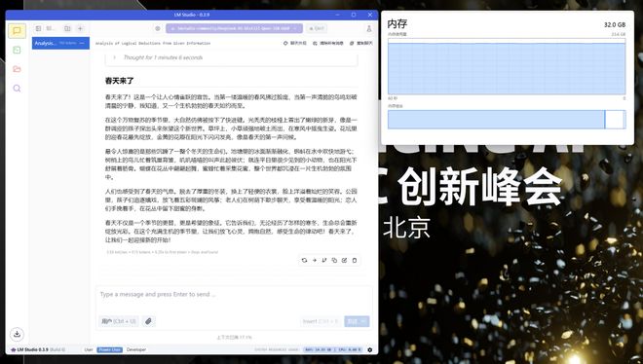
Task: Click the RAM and CPU usage indicator
Action: [x=332, y=349]
